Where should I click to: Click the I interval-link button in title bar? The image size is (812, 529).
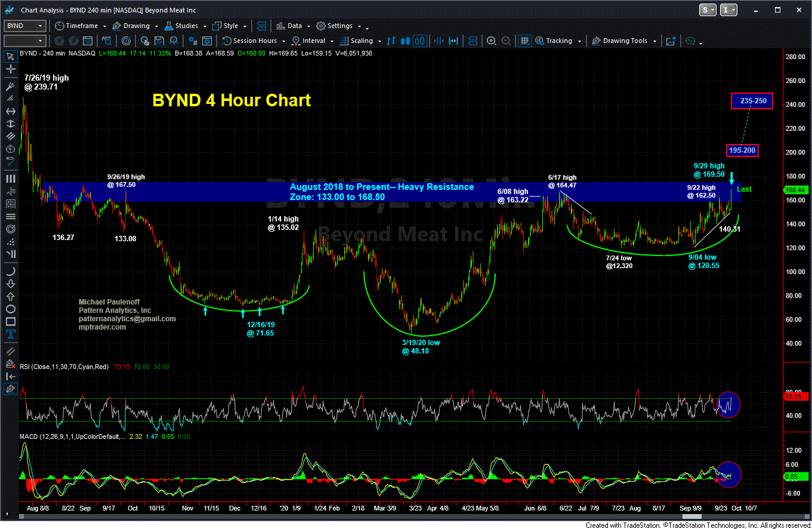coord(728,10)
